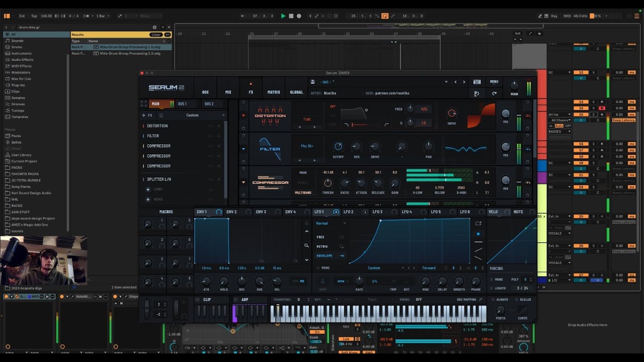
Task: Toggle Compressor module bypass power button
Action: 527,183
